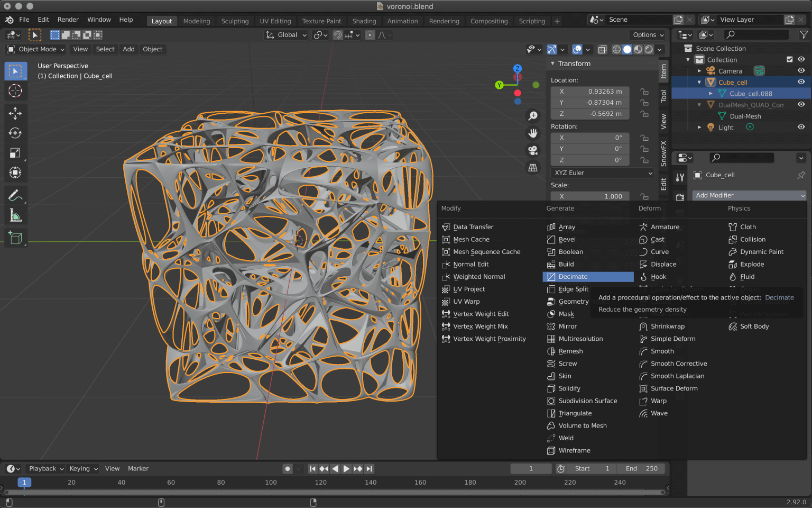Select the Annotate tool

(x=15, y=195)
